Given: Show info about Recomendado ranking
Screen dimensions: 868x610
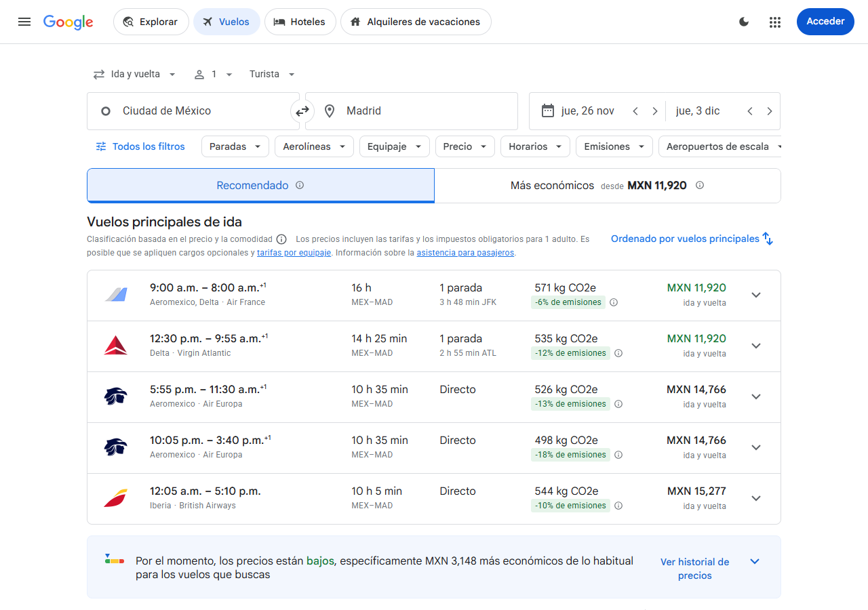Looking at the screenshot, I should pos(300,185).
